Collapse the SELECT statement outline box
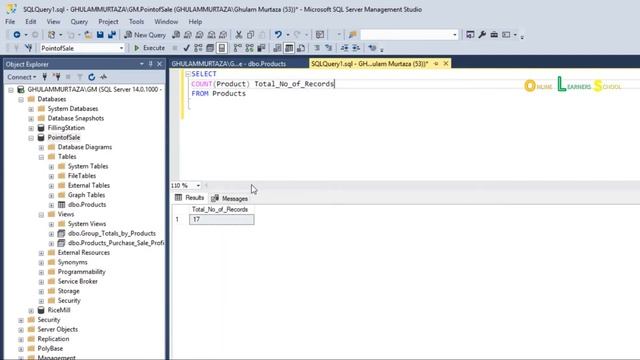The image size is (640, 360). coord(188,74)
